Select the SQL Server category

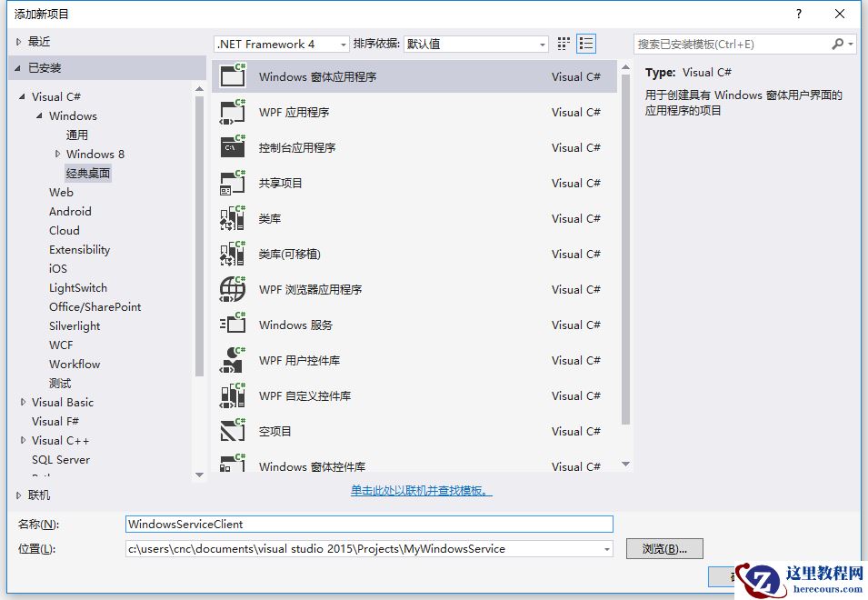pos(61,459)
